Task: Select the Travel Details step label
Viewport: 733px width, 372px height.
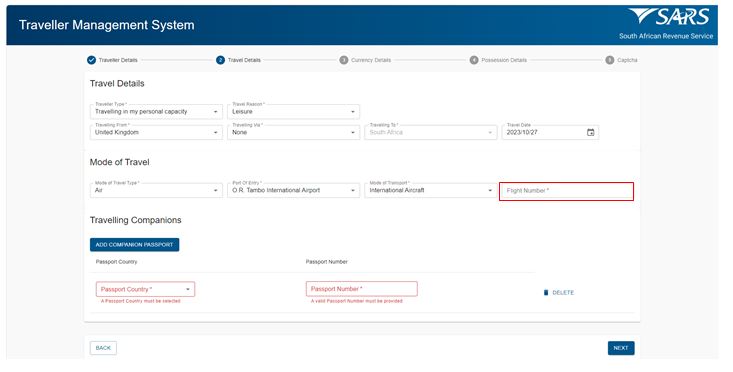Action: tap(244, 60)
